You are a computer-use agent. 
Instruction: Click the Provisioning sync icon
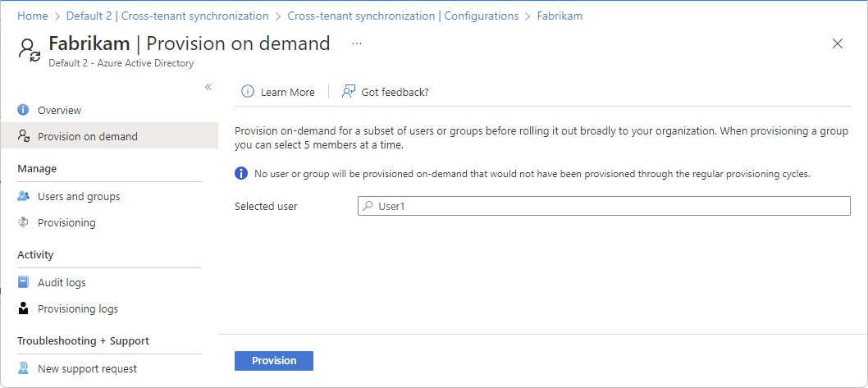pyautogui.click(x=23, y=222)
